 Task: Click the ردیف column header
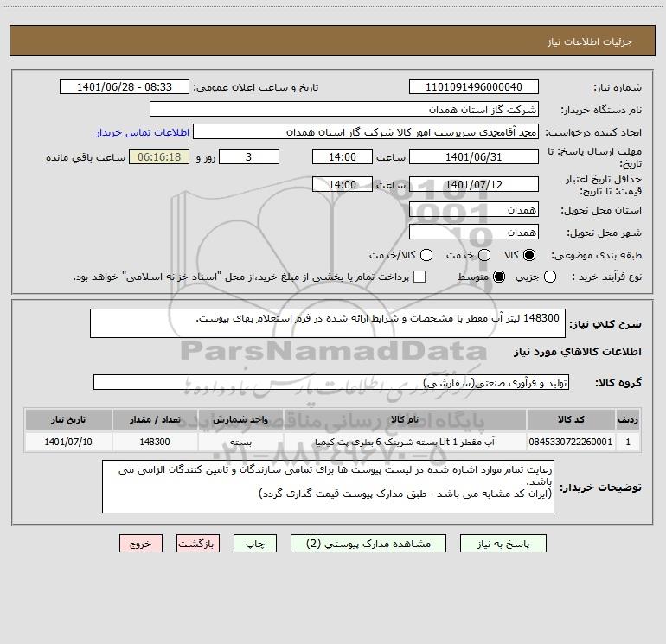628,419
